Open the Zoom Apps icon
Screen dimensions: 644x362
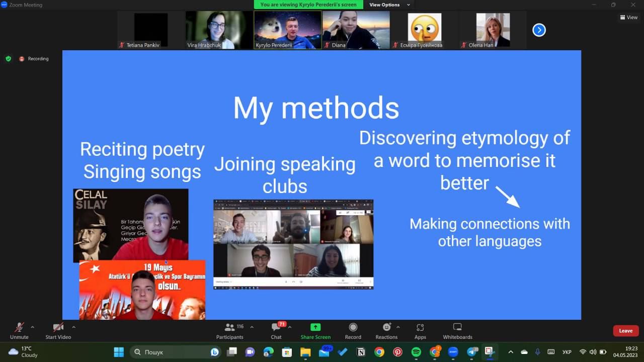pyautogui.click(x=420, y=328)
